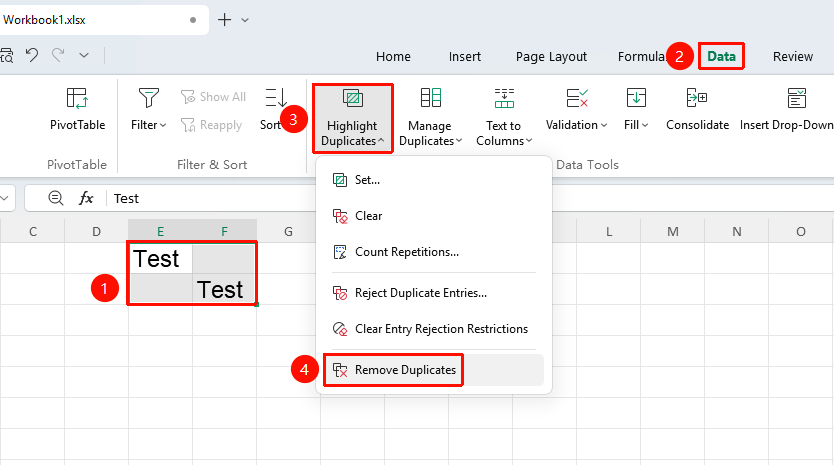Select Count Repetitions... menu entry
Viewport: 834px width, 465px height.
tap(433, 252)
